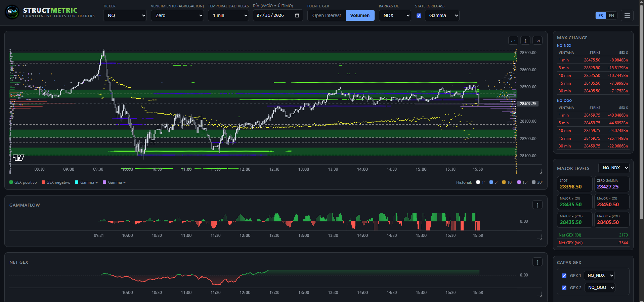Open the GEX 2 NQ_QQQ dropdown

pos(600,288)
